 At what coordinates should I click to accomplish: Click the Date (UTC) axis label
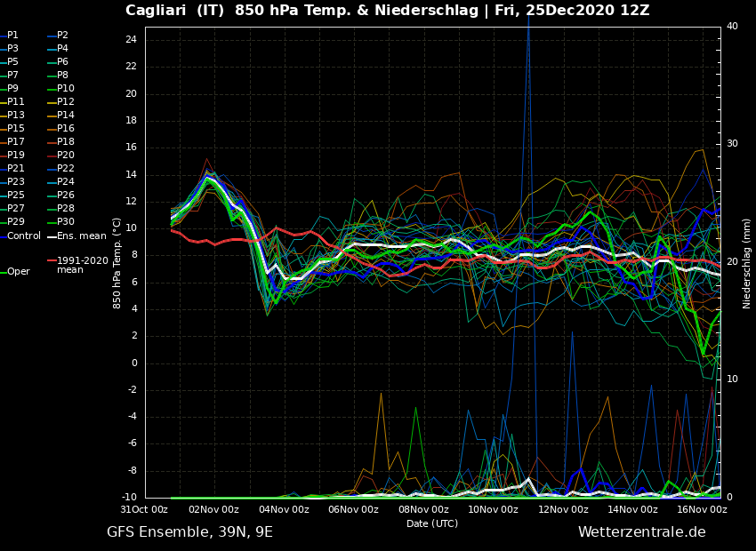point(432,523)
